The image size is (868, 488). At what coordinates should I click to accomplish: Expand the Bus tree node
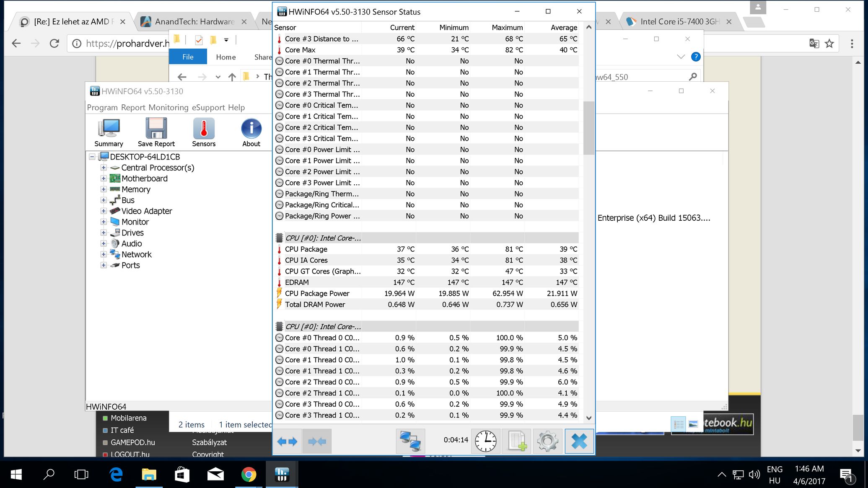(104, 200)
